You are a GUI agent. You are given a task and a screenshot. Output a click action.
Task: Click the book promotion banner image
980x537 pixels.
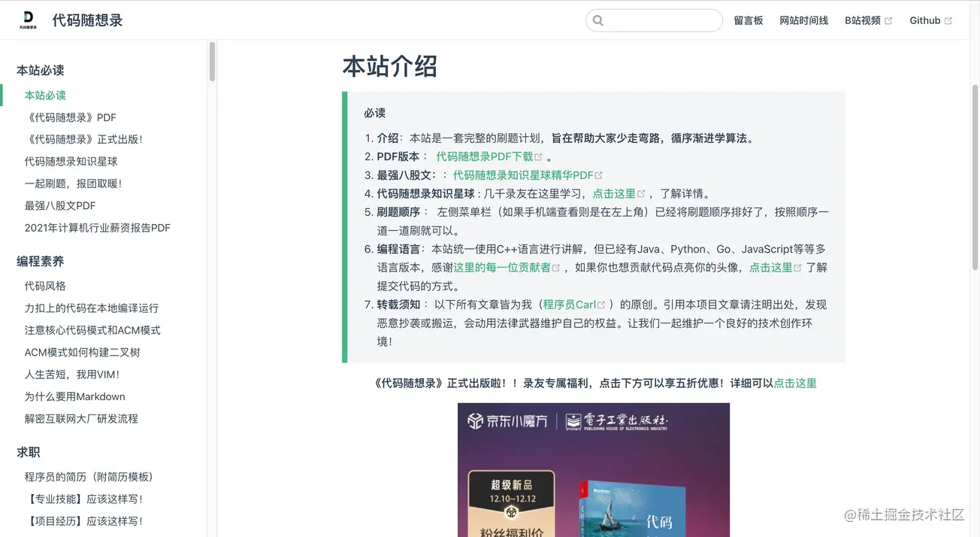(x=594, y=470)
